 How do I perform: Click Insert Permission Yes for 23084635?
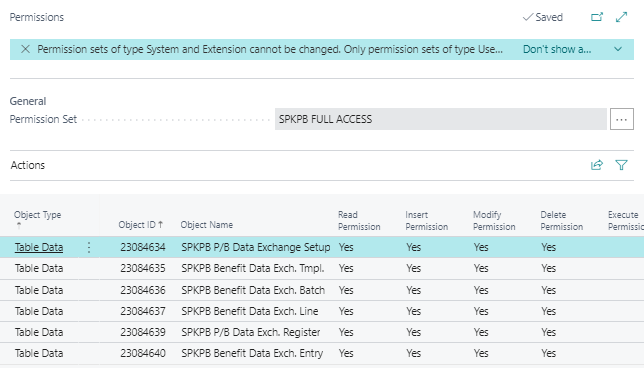pyautogui.click(x=414, y=268)
